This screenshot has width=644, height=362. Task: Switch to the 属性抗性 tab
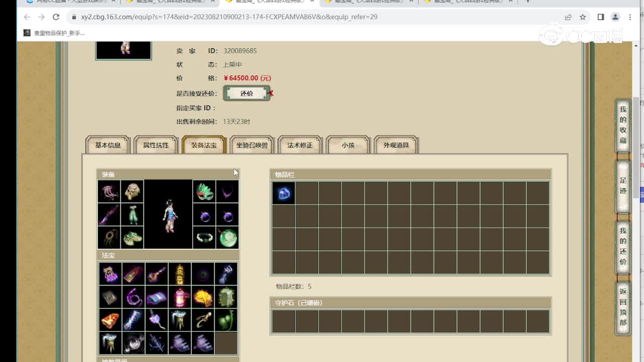click(x=156, y=145)
